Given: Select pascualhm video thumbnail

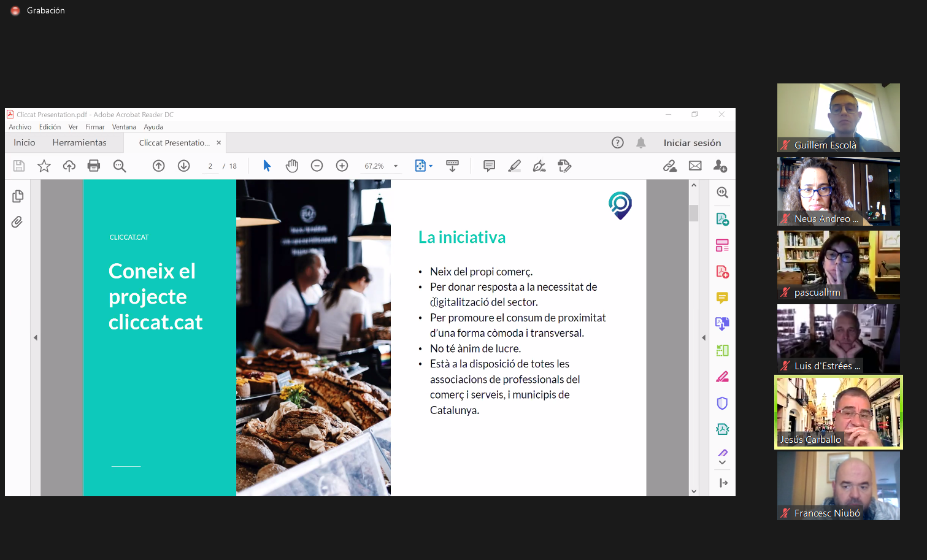Looking at the screenshot, I should [x=839, y=265].
